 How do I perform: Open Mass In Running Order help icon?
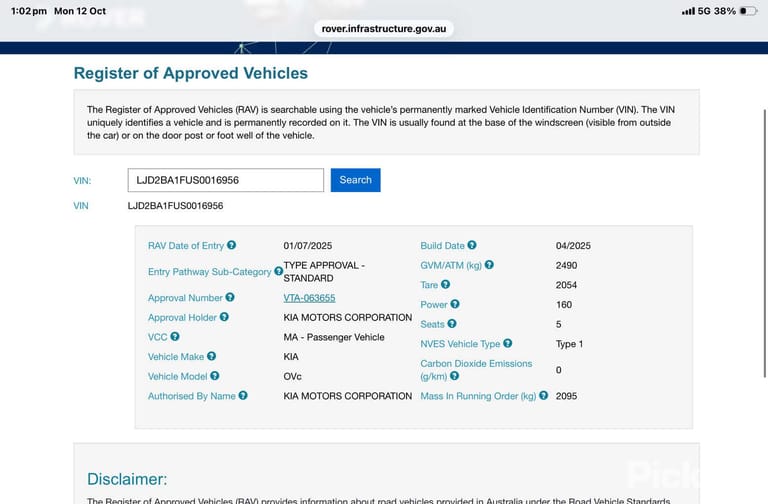click(544, 395)
